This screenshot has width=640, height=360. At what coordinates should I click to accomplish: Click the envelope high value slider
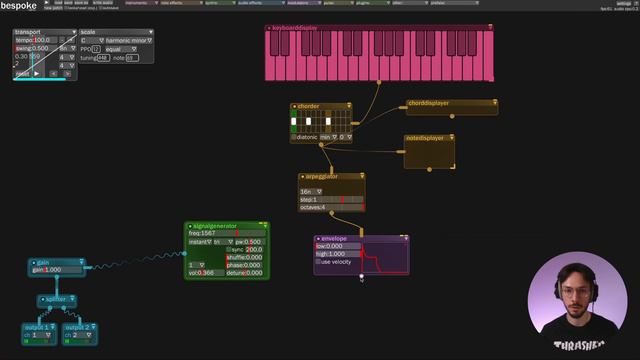click(338, 254)
